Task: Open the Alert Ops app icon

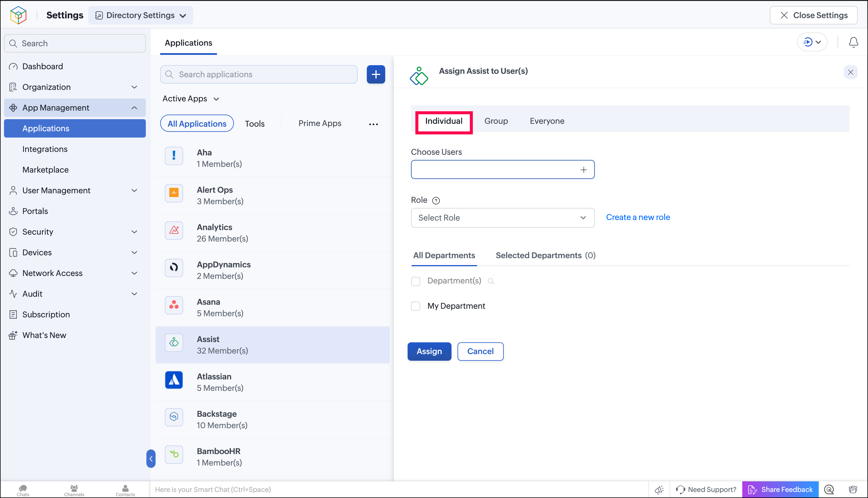Action: pos(174,193)
